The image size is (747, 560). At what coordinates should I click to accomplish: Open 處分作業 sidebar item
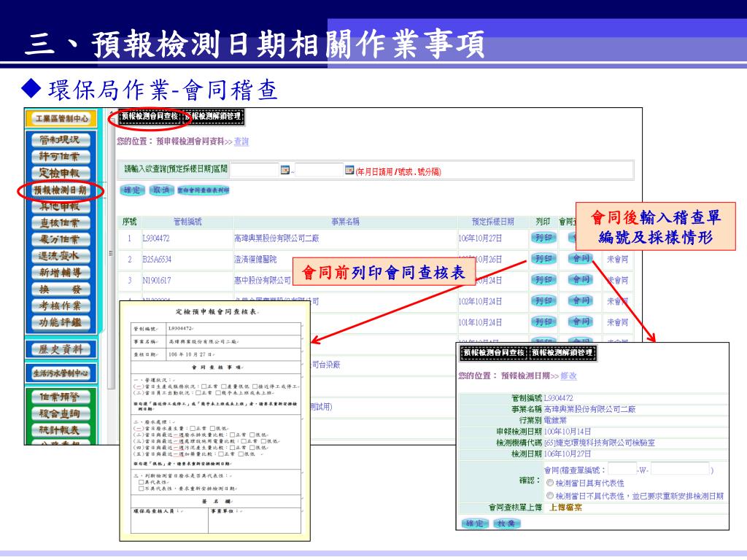61,239
